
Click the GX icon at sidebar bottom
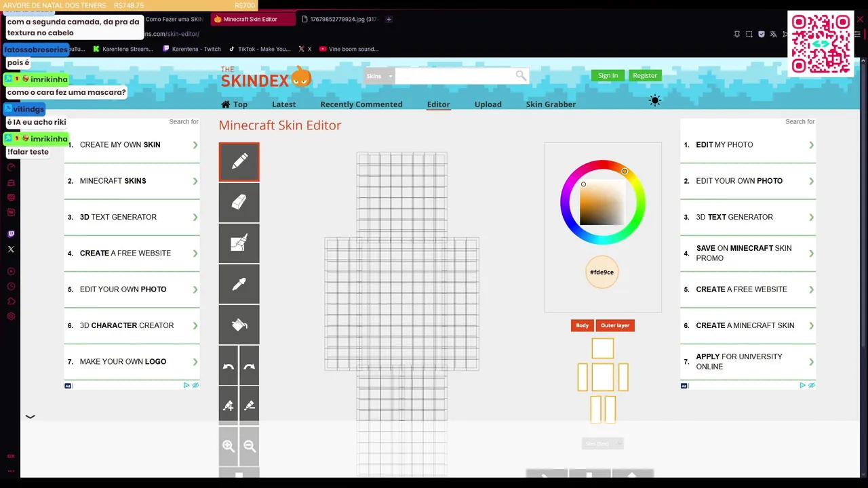coord(11,456)
